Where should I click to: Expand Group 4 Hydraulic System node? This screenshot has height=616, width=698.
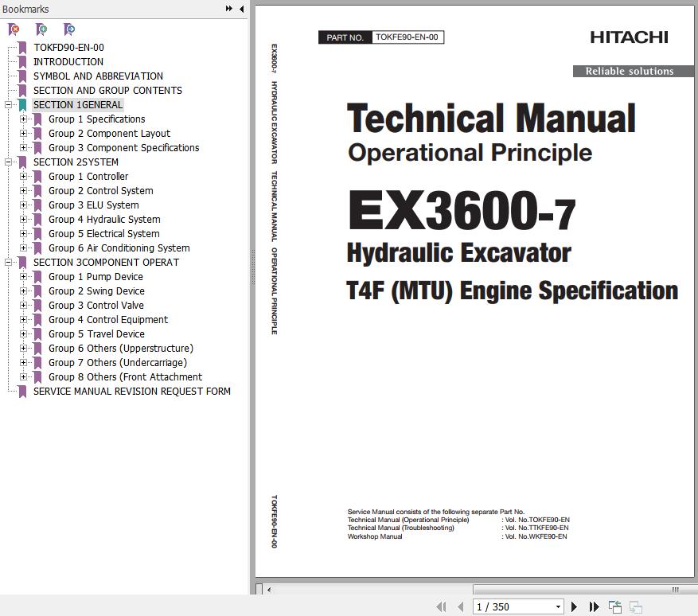point(23,220)
